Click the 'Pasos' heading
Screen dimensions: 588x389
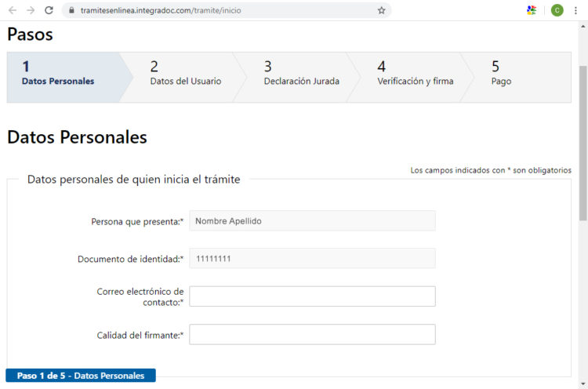click(x=30, y=35)
